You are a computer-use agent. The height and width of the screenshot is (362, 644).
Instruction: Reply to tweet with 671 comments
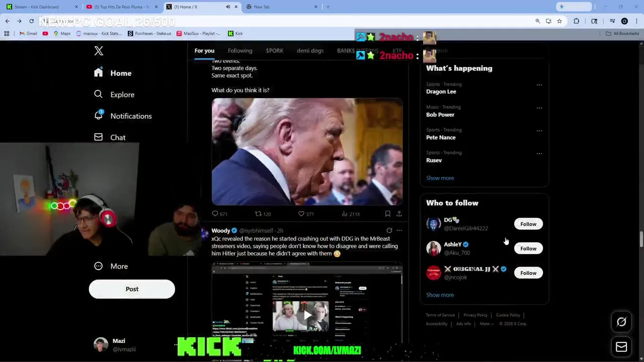[x=220, y=214]
